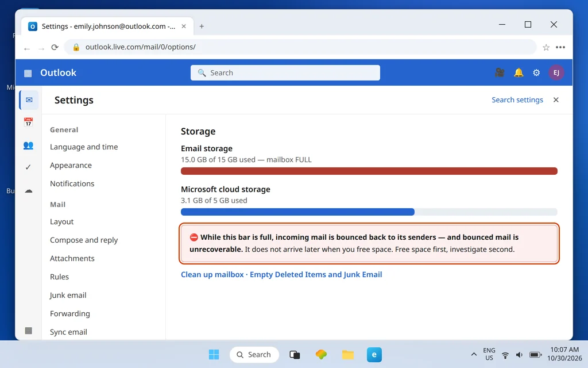Image resolution: width=588 pixels, height=368 pixels.
Task: Click the "Storage" page heading
Action: click(198, 132)
